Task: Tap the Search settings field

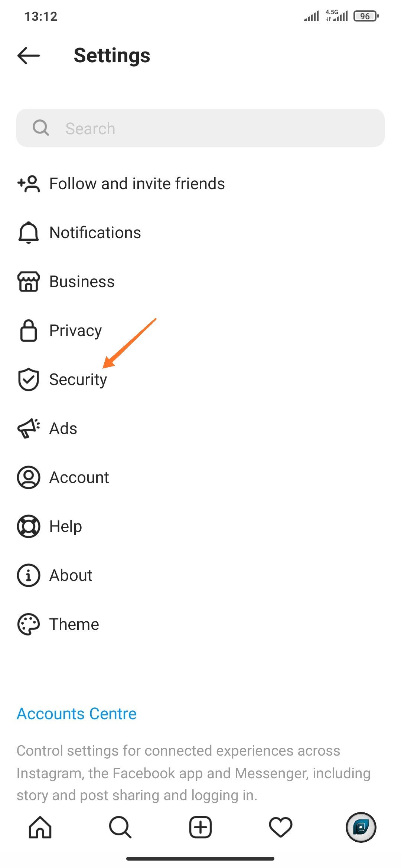Action: pyautogui.click(x=200, y=128)
